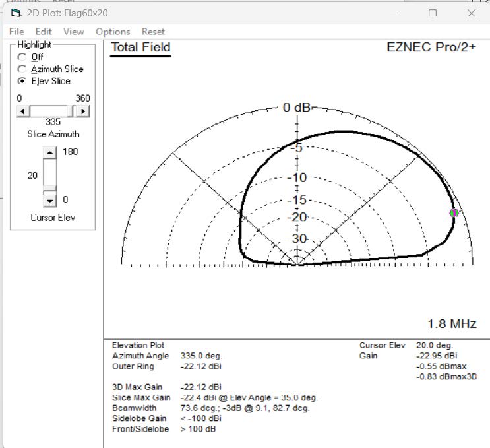Open the File menu

click(16, 31)
